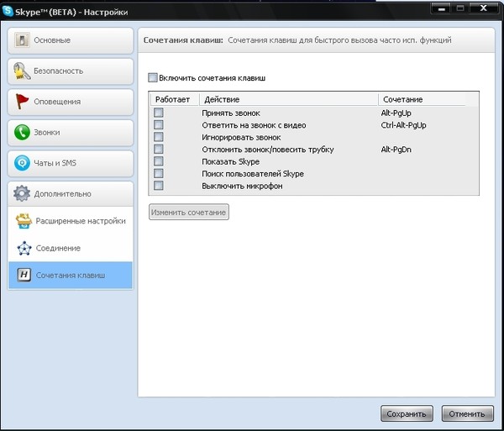This screenshot has width=504, height=431.
Task: Tick checkbox for Выключить микрофон
Action: pyautogui.click(x=159, y=186)
